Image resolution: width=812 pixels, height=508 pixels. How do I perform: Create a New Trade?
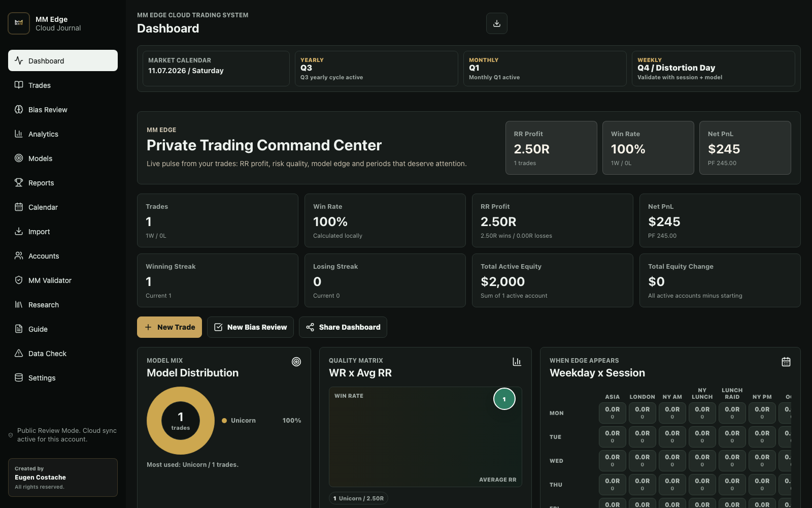point(170,327)
